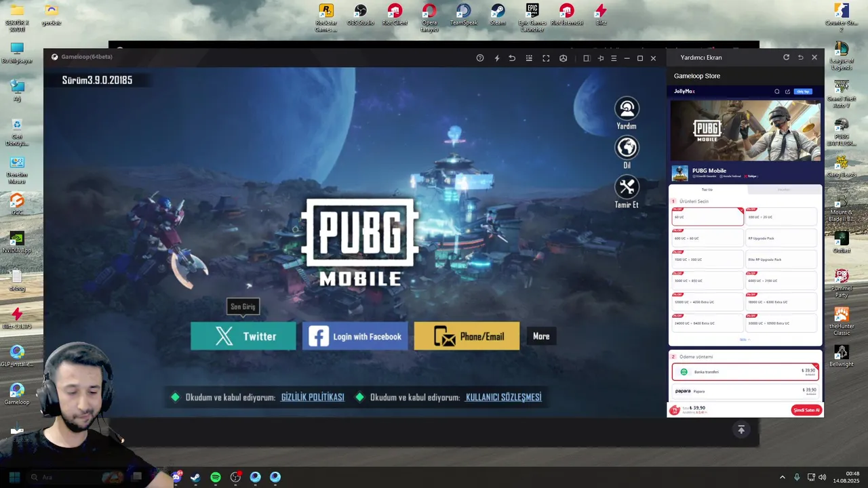Open the Steam desktop icon

[x=498, y=15]
